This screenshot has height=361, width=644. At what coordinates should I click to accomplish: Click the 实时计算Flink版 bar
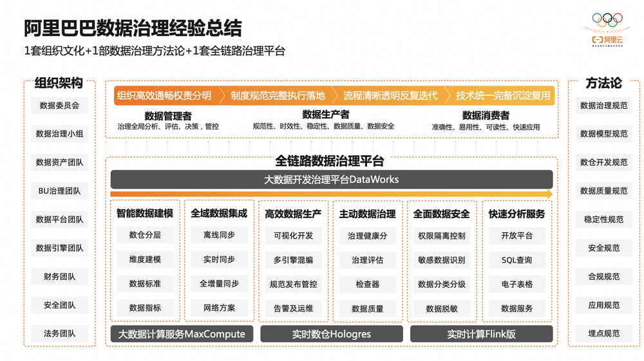pyautogui.click(x=481, y=334)
